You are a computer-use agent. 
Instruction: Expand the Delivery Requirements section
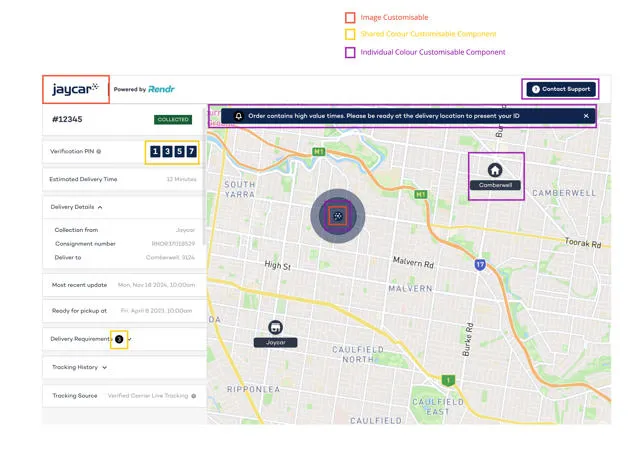[x=130, y=339]
